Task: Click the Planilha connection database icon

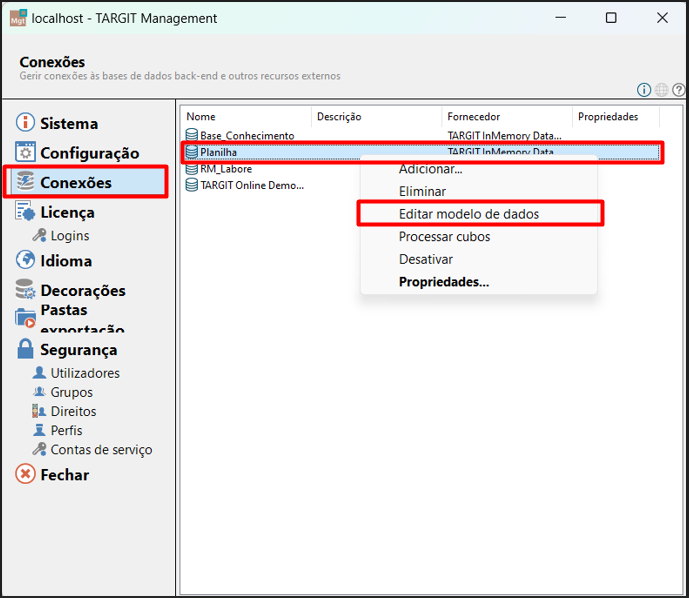Action: 192,152
